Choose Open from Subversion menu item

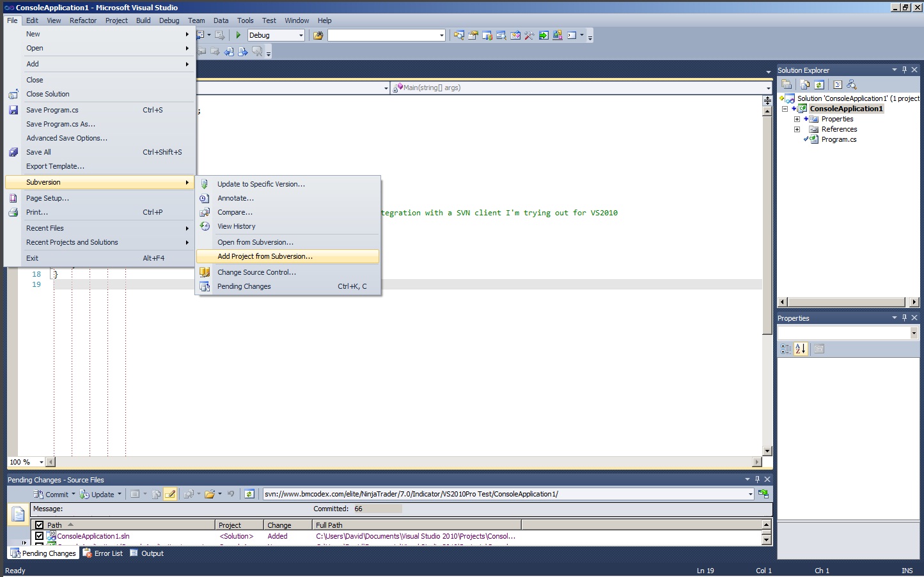[x=288, y=242]
